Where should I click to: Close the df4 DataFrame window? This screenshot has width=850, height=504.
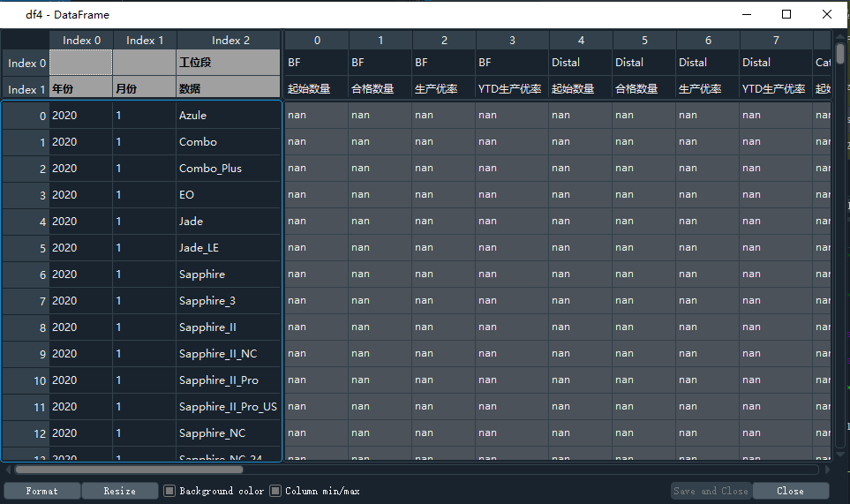pos(827,15)
